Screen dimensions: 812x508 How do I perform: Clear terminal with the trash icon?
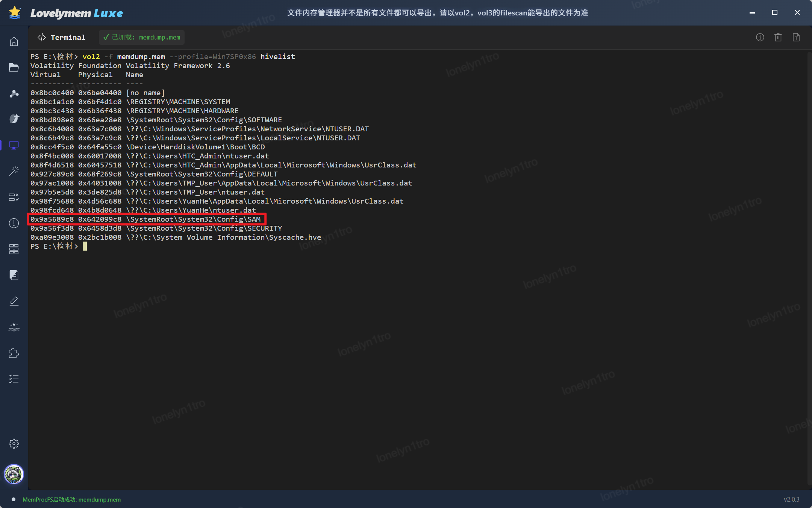point(778,37)
